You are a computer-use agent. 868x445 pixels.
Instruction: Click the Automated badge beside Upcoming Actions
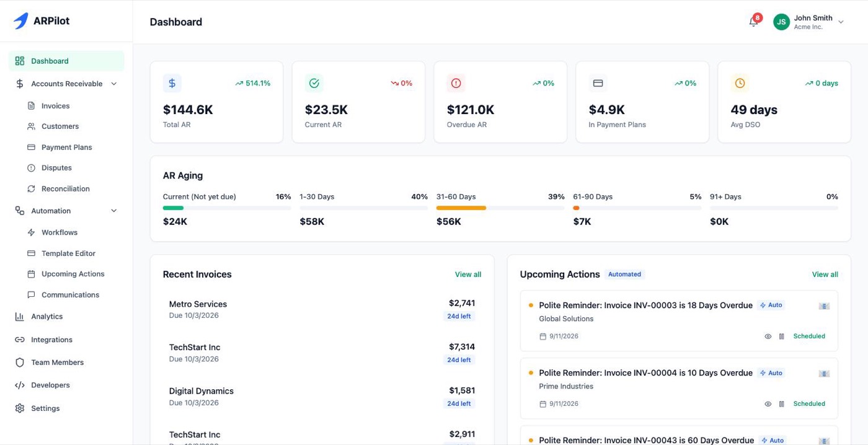pos(625,274)
